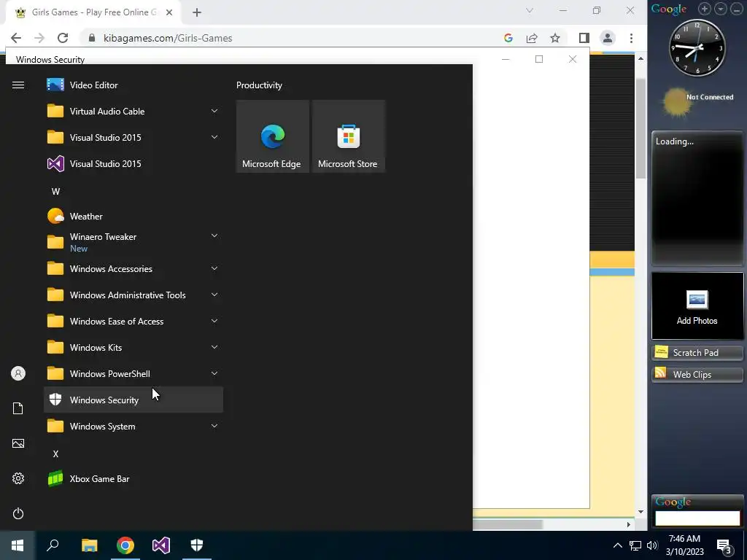Click the analog clock gadget
This screenshot has width=747, height=560.
pyautogui.click(x=697, y=47)
